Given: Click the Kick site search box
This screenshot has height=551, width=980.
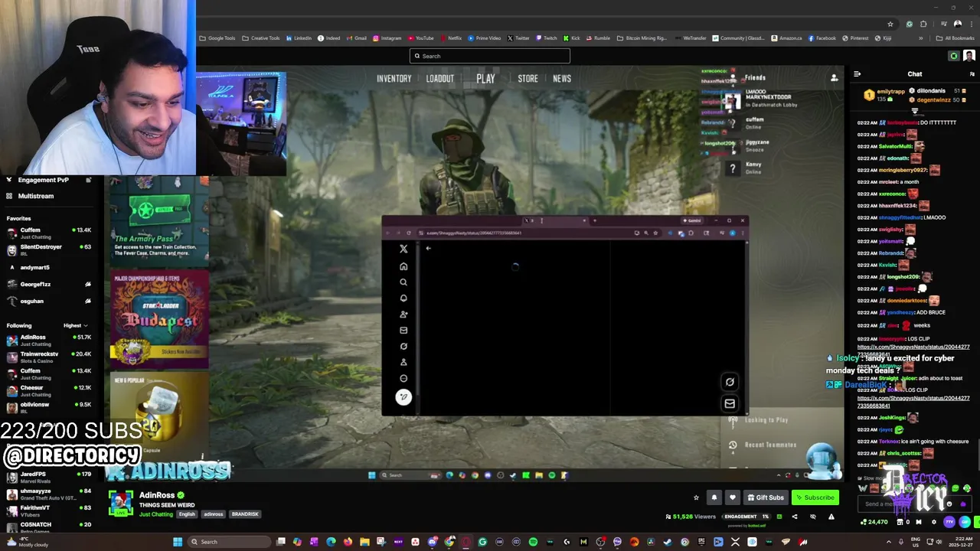Looking at the screenshot, I should coord(490,56).
